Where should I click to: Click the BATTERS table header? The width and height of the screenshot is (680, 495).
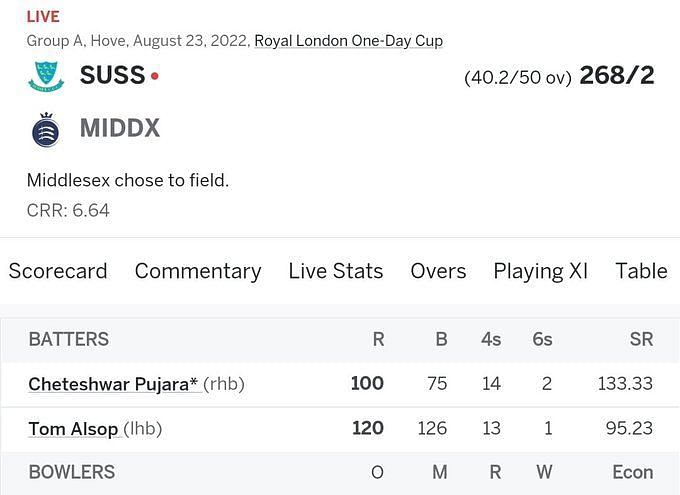coord(69,339)
